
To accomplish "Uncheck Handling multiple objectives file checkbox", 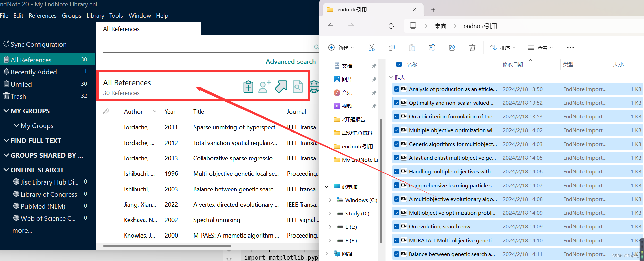I will pyautogui.click(x=397, y=171).
